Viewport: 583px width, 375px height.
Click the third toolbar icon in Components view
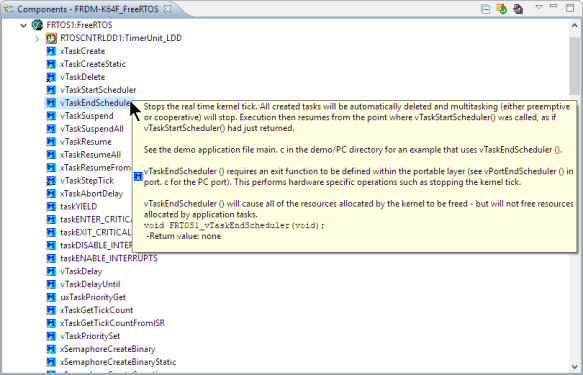click(x=518, y=9)
